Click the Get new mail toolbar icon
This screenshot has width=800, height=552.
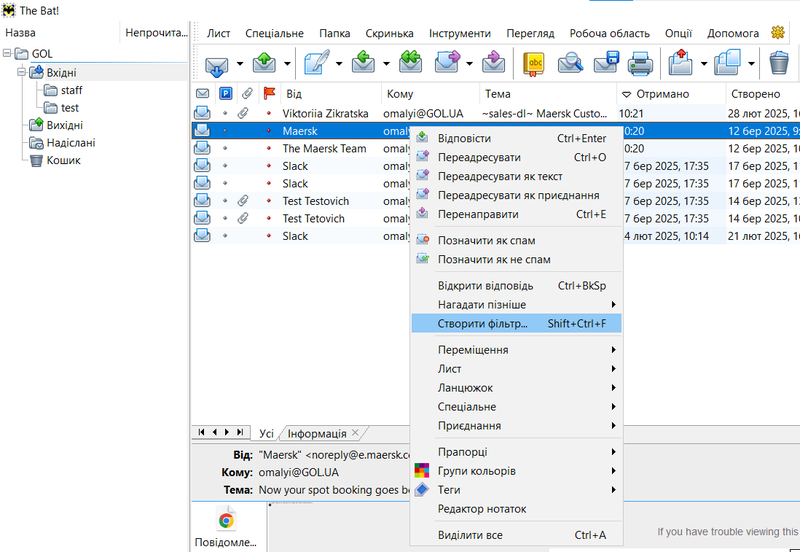216,64
